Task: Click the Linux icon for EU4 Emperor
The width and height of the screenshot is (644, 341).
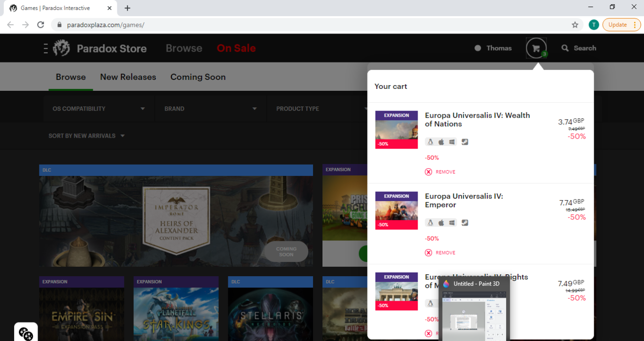Action: [x=430, y=223]
